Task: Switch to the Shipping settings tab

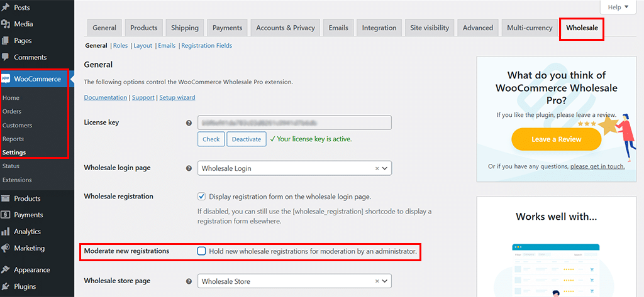Action: click(x=185, y=28)
